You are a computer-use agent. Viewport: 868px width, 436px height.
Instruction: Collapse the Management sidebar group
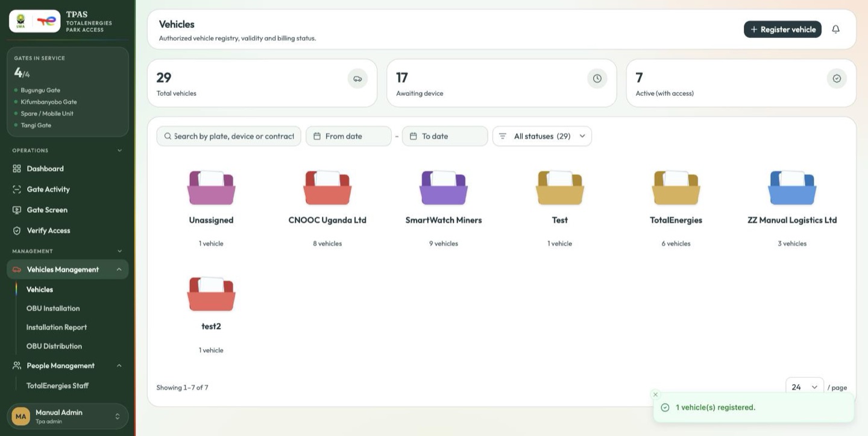pos(119,251)
